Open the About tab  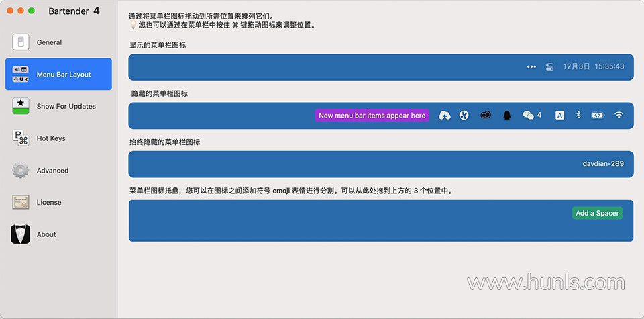58,234
